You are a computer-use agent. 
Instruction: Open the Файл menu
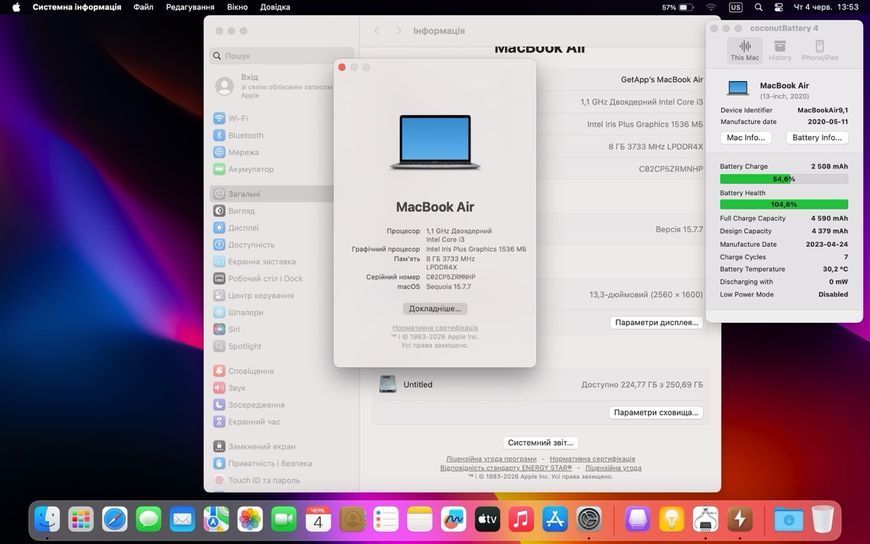click(143, 7)
